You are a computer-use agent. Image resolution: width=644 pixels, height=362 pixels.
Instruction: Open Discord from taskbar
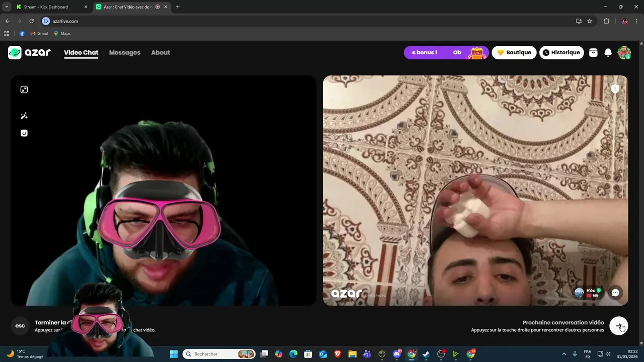coord(397,354)
